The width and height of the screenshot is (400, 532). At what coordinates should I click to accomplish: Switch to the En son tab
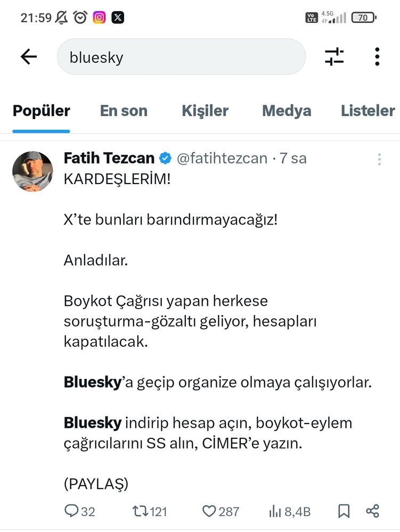coord(124,111)
